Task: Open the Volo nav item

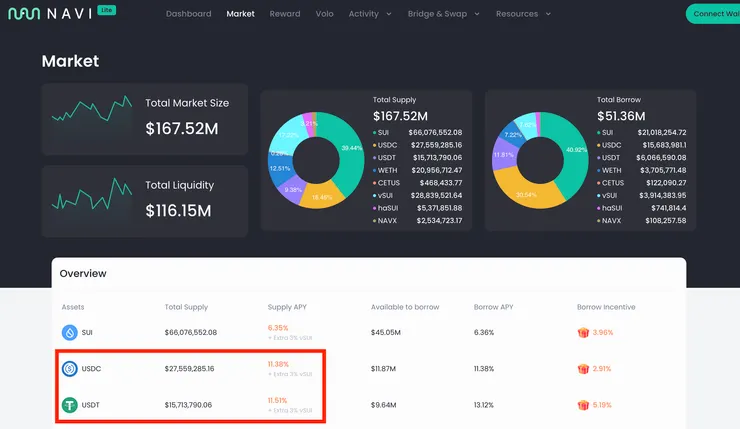Action: [324, 14]
